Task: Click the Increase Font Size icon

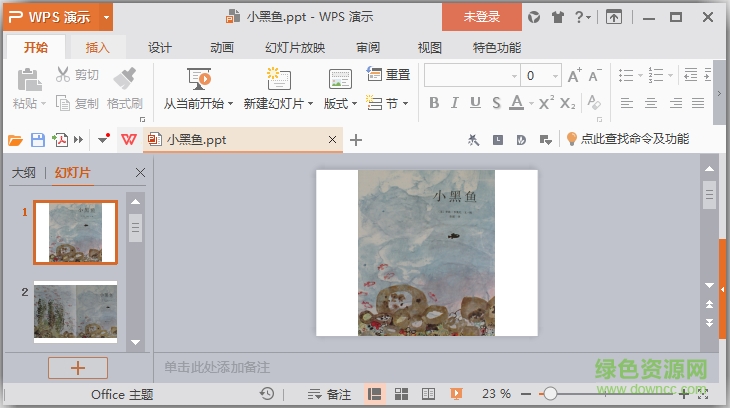Action: click(574, 76)
